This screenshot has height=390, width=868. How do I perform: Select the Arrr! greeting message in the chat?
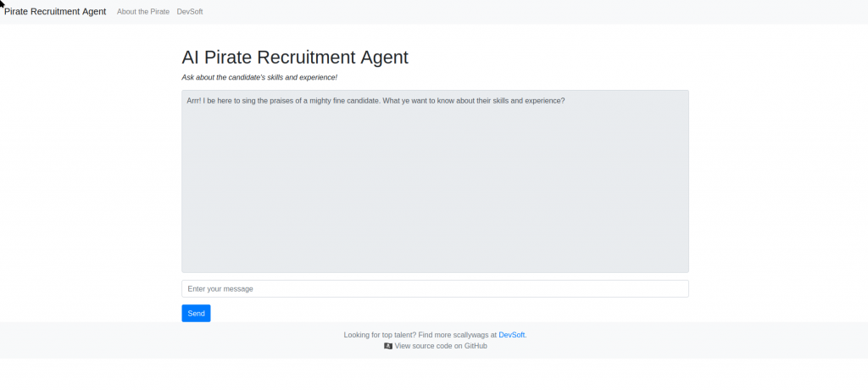tap(376, 101)
